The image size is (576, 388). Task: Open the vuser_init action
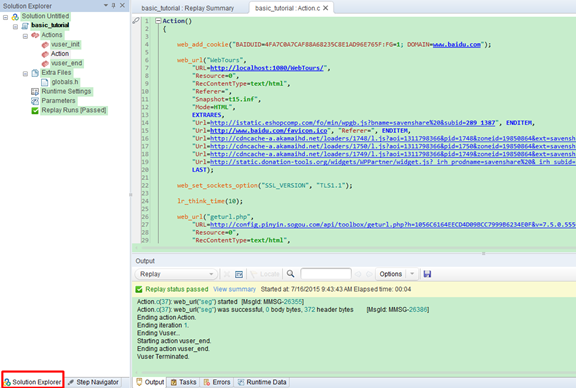[x=65, y=44]
